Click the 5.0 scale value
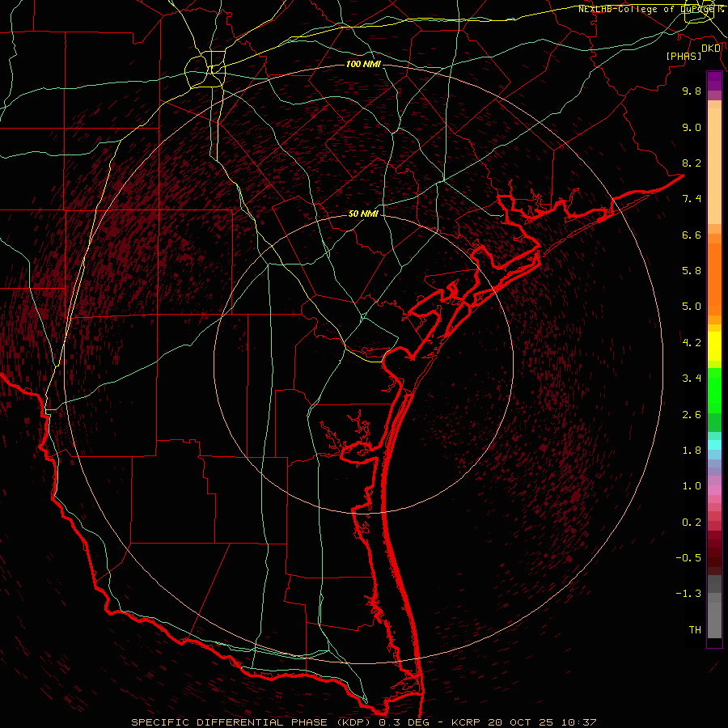Screen dimensions: 728x728 click(692, 307)
